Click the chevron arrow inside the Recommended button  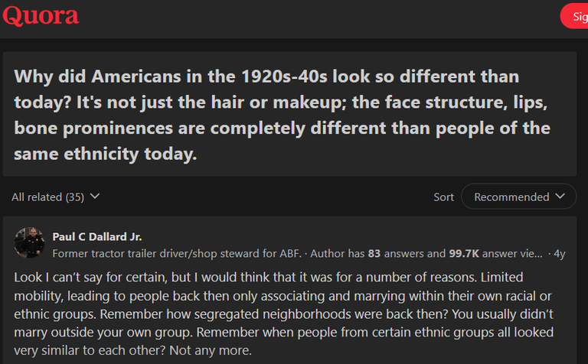[x=560, y=197]
